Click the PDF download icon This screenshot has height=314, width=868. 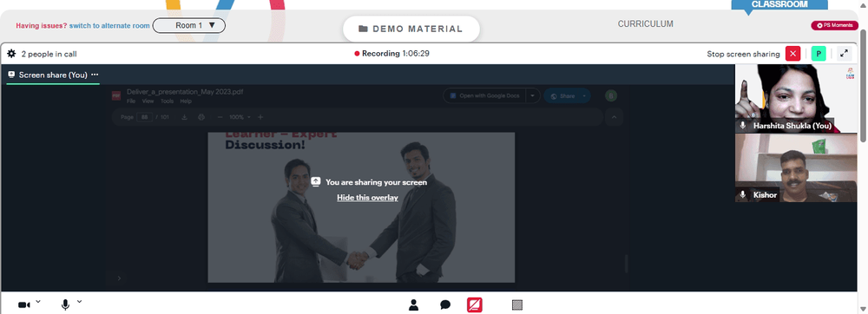click(185, 117)
